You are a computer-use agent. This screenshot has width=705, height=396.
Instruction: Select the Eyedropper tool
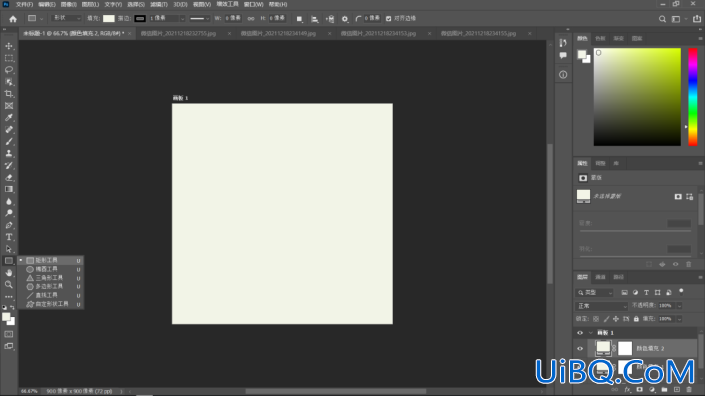coord(9,117)
